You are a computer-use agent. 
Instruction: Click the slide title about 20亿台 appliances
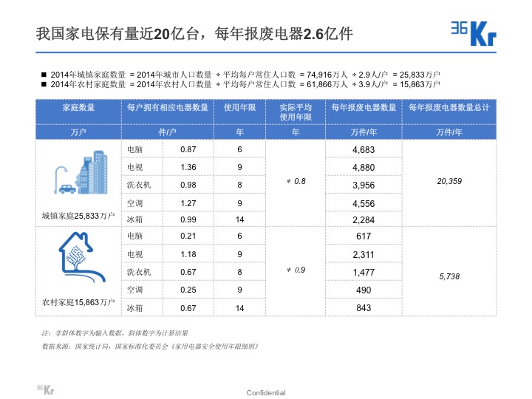click(194, 34)
